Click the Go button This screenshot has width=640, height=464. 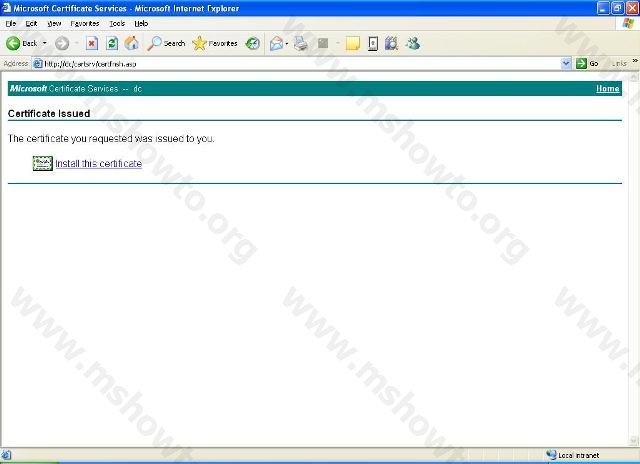(x=587, y=64)
